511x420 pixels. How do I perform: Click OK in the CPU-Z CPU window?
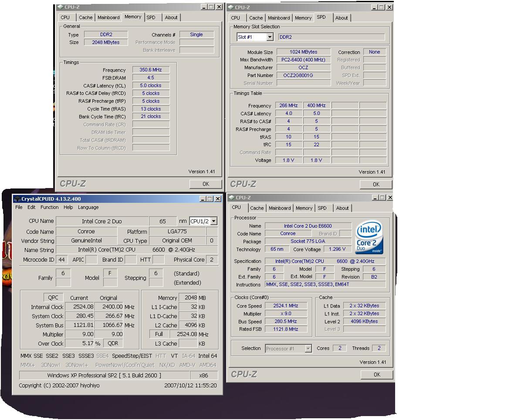pyautogui.click(x=377, y=375)
